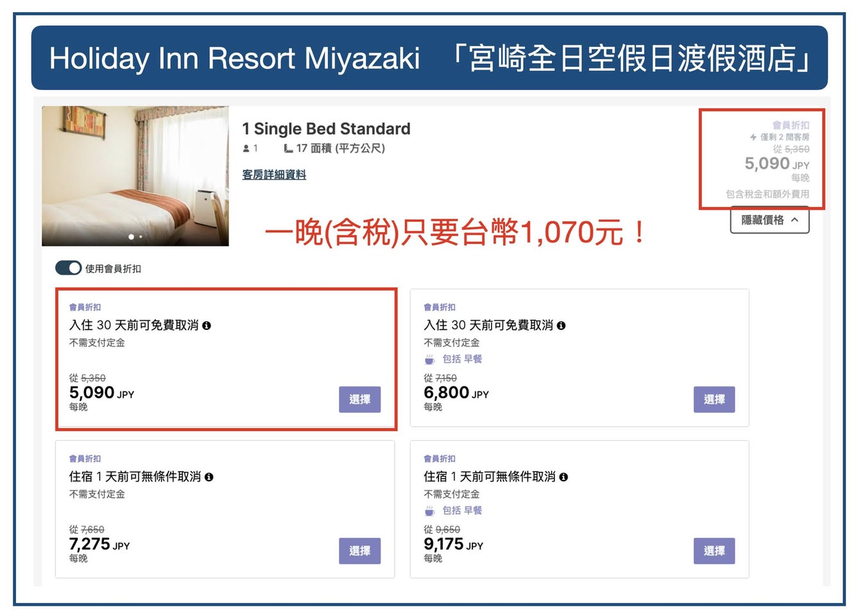This screenshot has height=616, width=860.
Task: Click breakfast cup icon in 6,800 JPY card
Action: (x=430, y=359)
